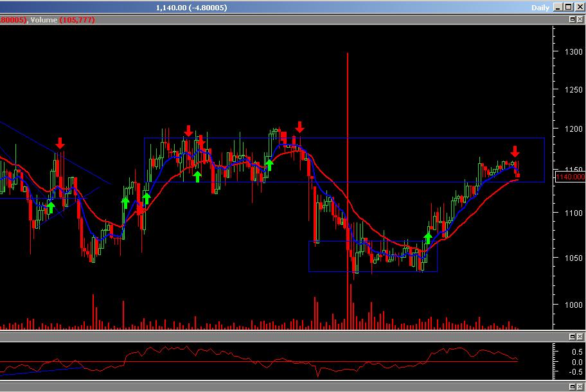The image size is (586, 392).
Task: Maximize the Volume price chart pane
Action: coord(572,19)
